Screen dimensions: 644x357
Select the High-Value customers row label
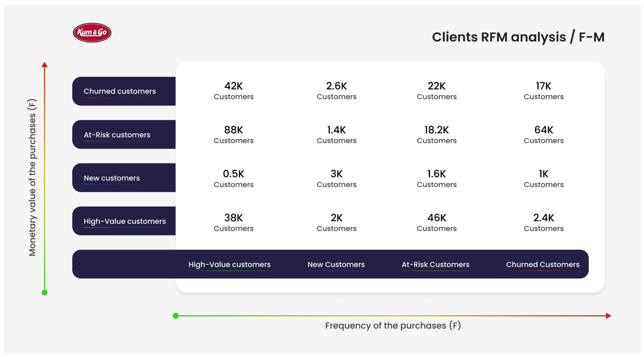coord(124,221)
